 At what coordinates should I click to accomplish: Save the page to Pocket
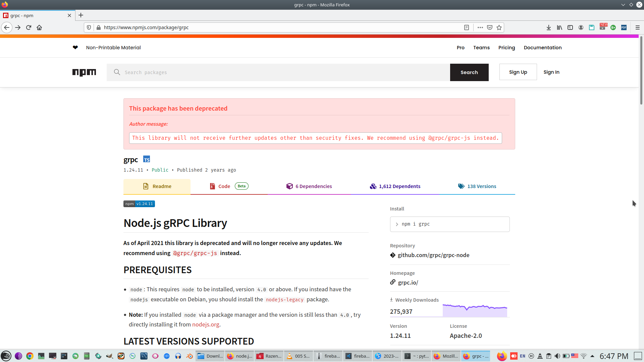point(490,27)
